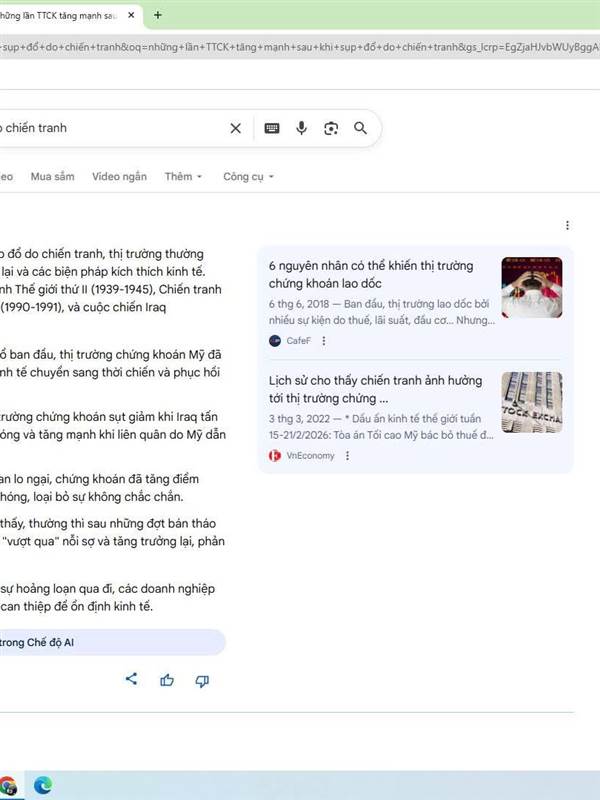Viewport: 600px width, 800px height.
Task: Give thumbs down to the AI overview
Action: pyautogui.click(x=202, y=681)
